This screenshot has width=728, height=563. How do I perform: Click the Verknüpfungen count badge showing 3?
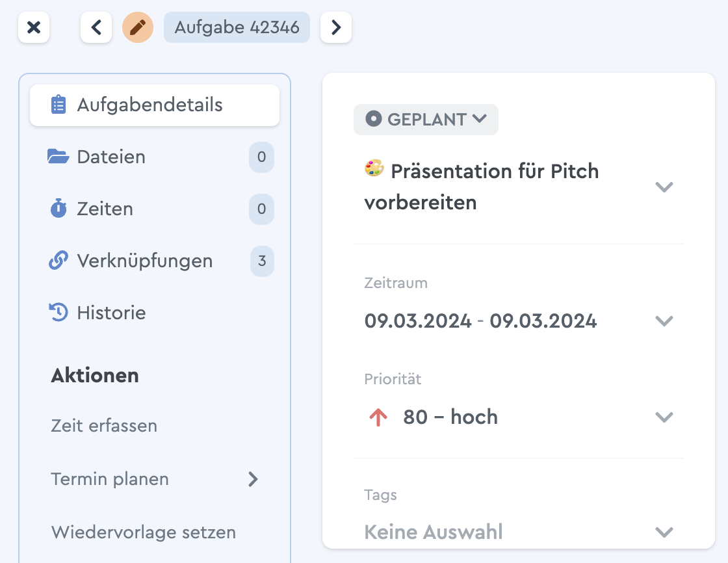click(x=262, y=261)
